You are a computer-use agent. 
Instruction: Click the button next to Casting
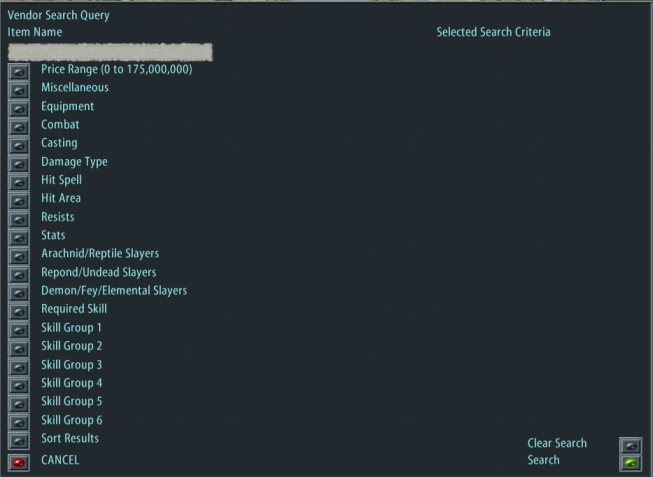[19, 145]
